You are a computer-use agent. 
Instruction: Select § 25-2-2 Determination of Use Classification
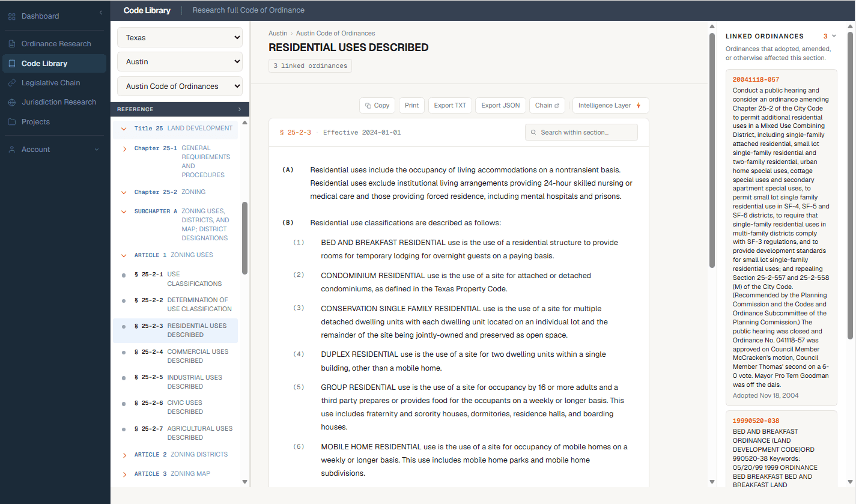(x=175, y=305)
